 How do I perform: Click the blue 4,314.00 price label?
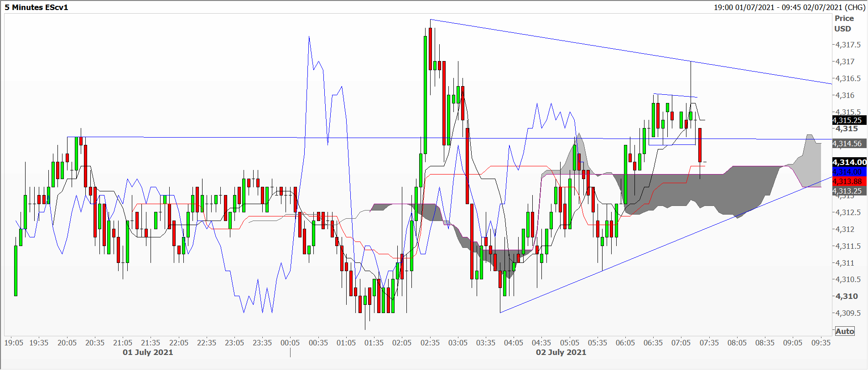849,172
